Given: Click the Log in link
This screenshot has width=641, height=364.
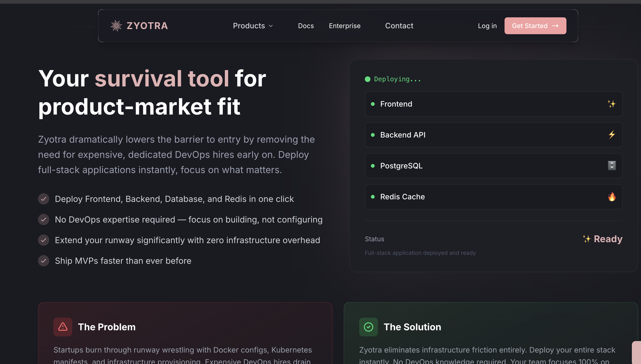Looking at the screenshot, I should [x=487, y=26].
